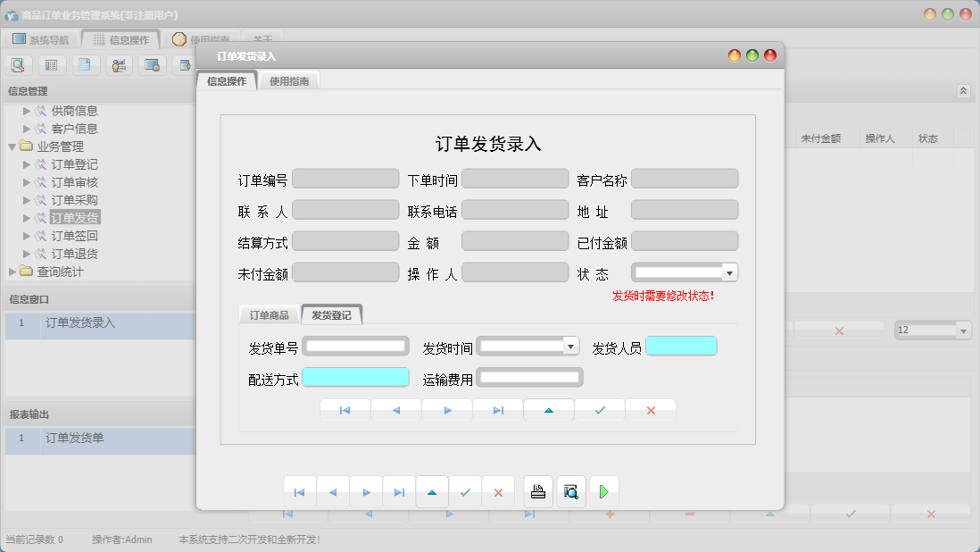Switch to the 订单商品 tab
The width and height of the screenshot is (980, 552).
268,314
